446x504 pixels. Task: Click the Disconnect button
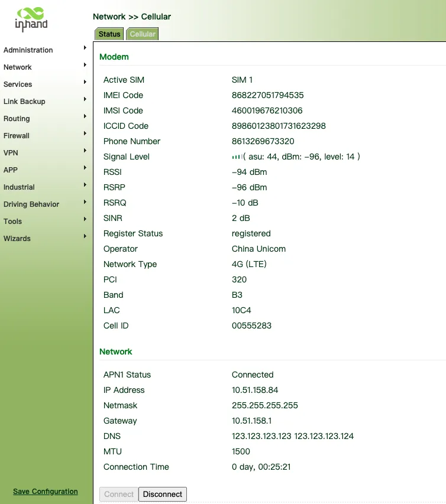point(163,494)
